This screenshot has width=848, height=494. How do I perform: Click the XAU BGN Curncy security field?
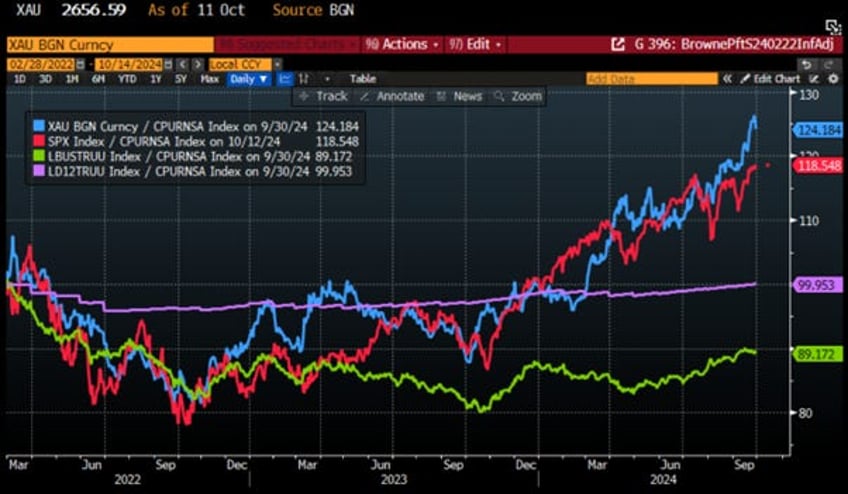110,44
